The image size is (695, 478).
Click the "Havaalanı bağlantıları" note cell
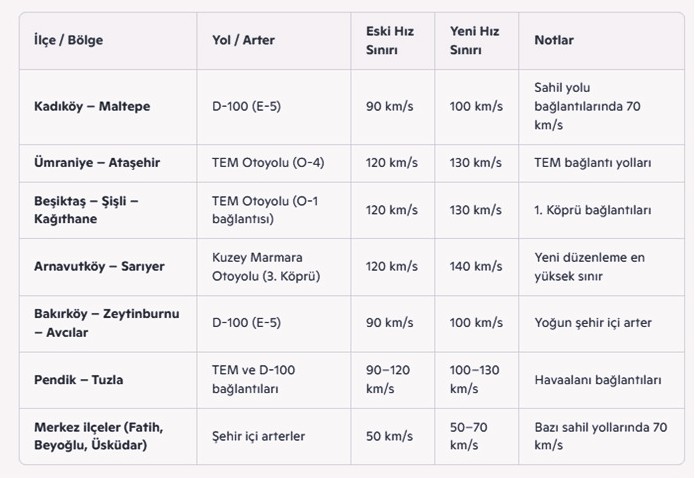click(599, 379)
